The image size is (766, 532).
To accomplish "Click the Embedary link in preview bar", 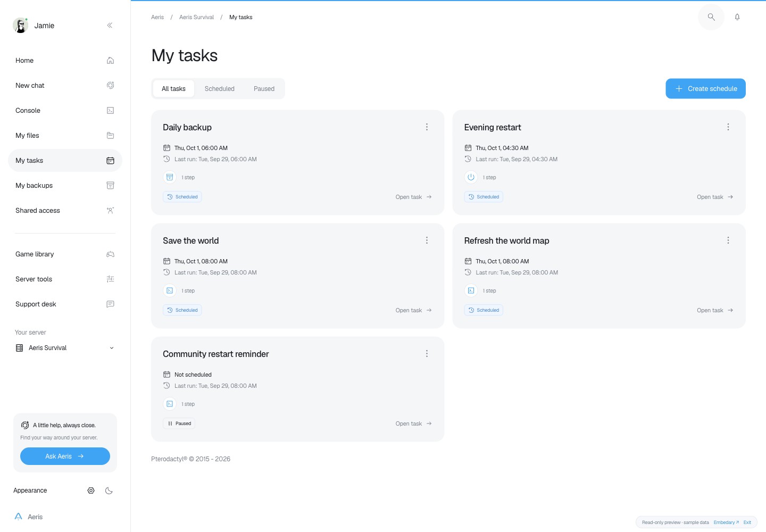I will point(726,522).
